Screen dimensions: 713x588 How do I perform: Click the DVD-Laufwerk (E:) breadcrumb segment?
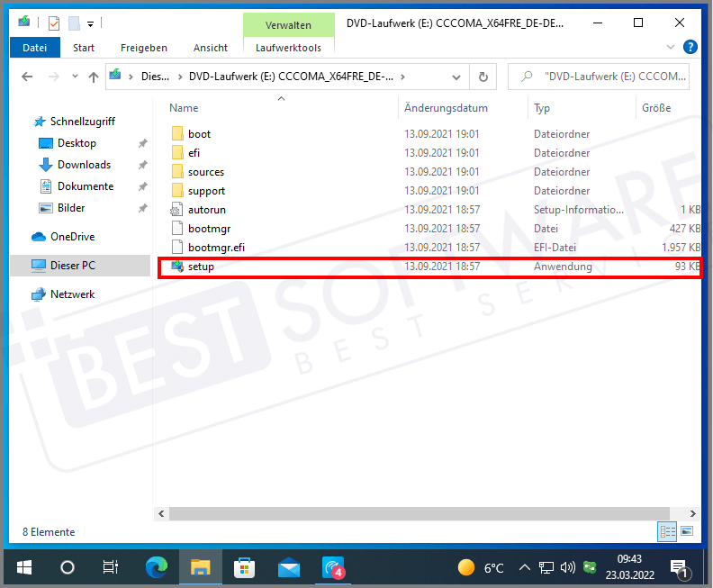pos(291,77)
